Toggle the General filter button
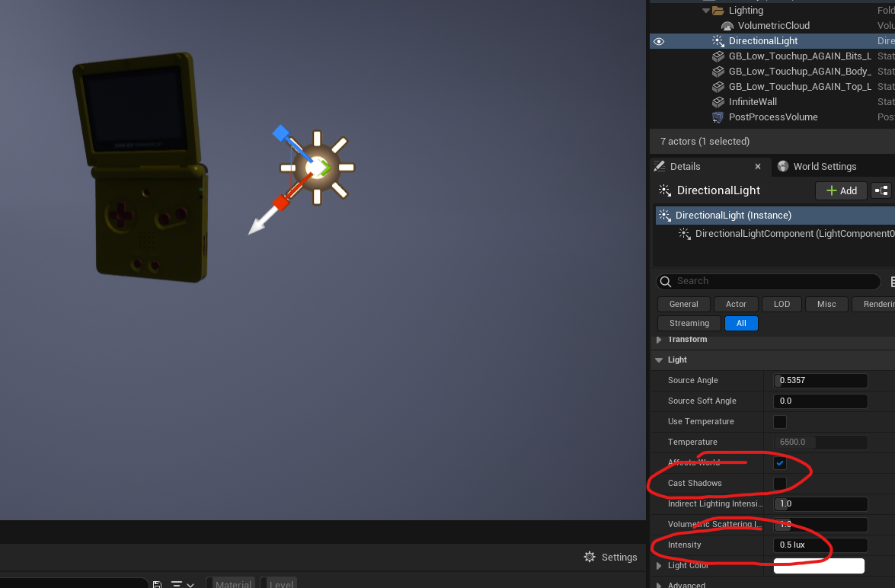This screenshot has height=588, width=895. tap(684, 304)
